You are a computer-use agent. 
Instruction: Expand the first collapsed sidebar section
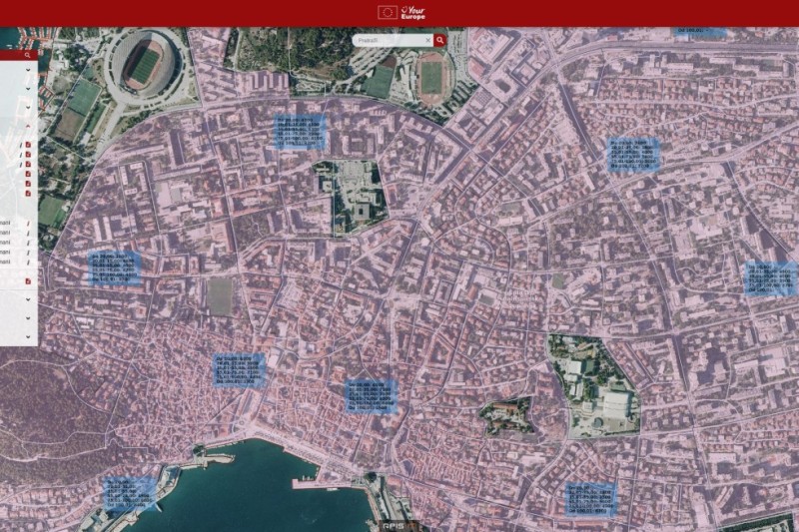[28, 71]
